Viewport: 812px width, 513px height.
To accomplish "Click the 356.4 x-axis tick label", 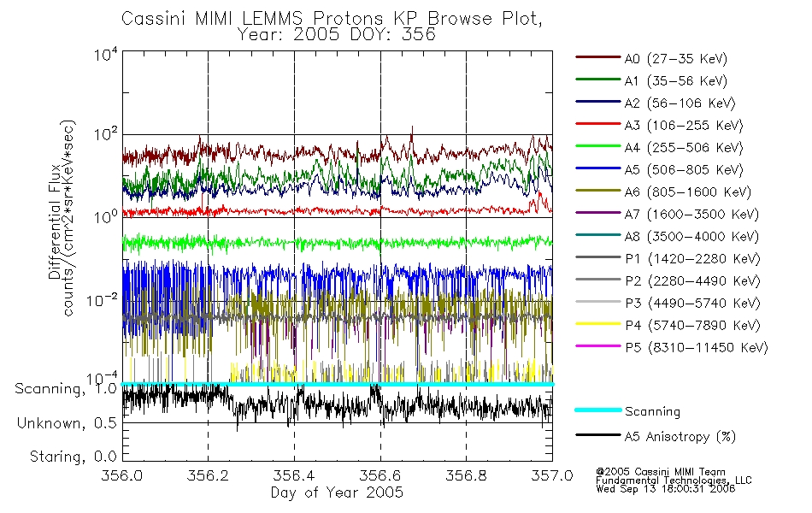I will coord(294,475).
